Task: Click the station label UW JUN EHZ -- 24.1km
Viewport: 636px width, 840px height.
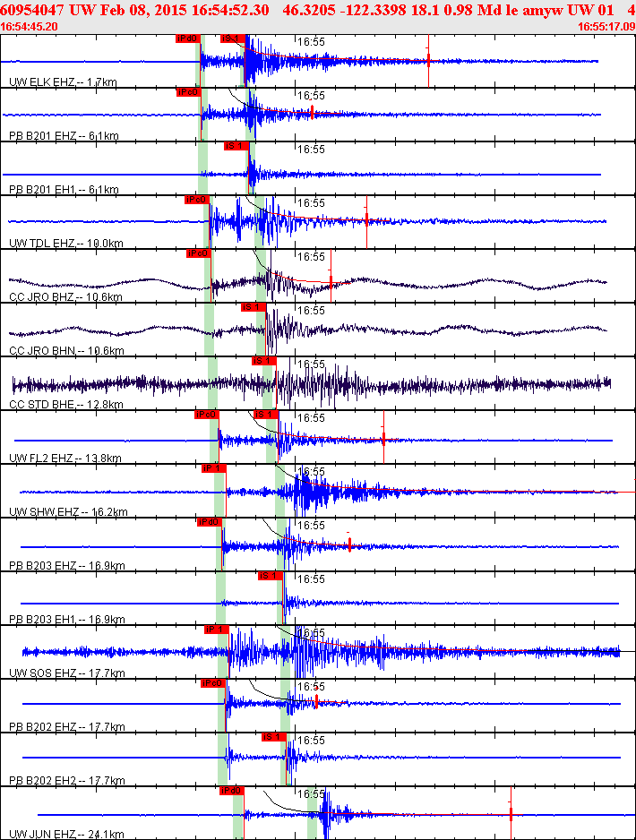Action: click(x=67, y=834)
